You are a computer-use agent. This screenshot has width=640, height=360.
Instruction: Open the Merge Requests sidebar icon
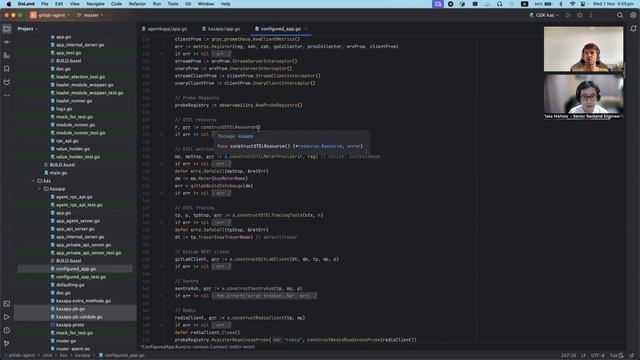(7, 82)
